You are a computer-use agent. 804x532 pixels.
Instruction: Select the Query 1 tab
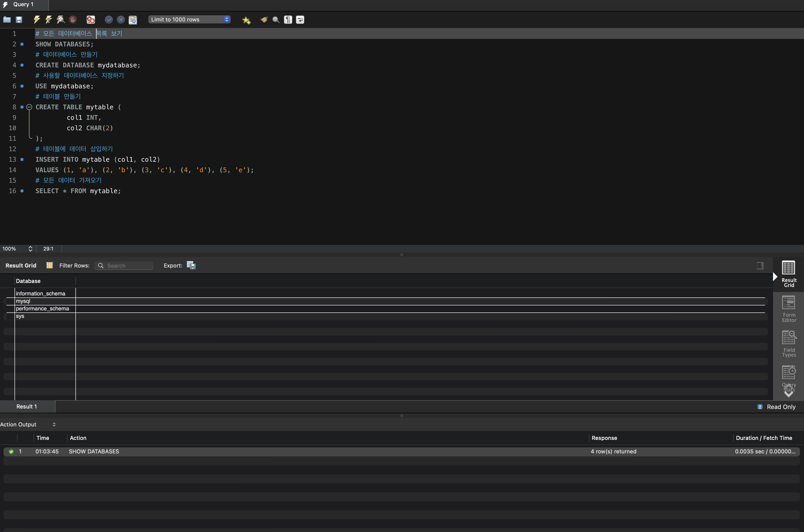(23, 4)
